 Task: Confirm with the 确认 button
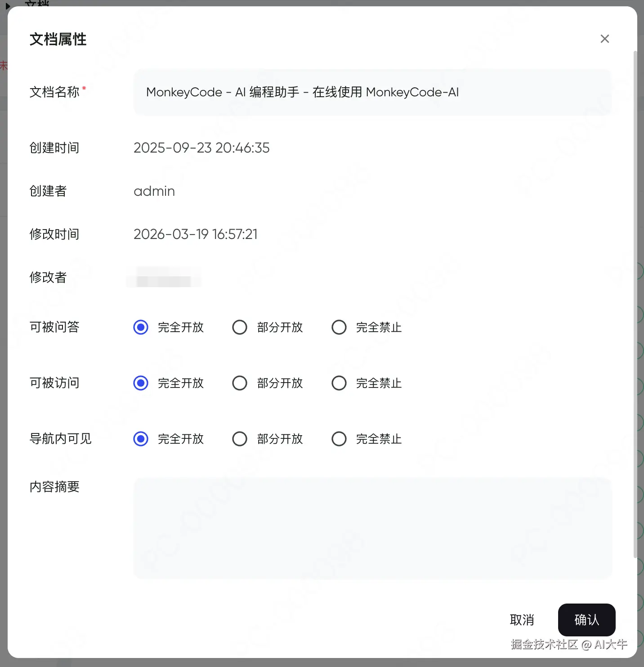pyautogui.click(x=587, y=620)
